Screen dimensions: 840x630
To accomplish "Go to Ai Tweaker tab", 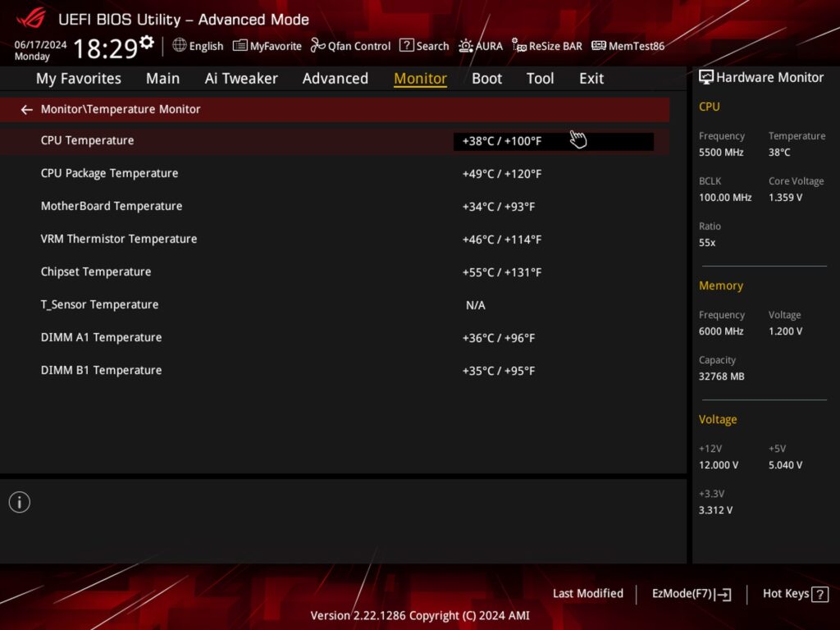I will click(241, 78).
